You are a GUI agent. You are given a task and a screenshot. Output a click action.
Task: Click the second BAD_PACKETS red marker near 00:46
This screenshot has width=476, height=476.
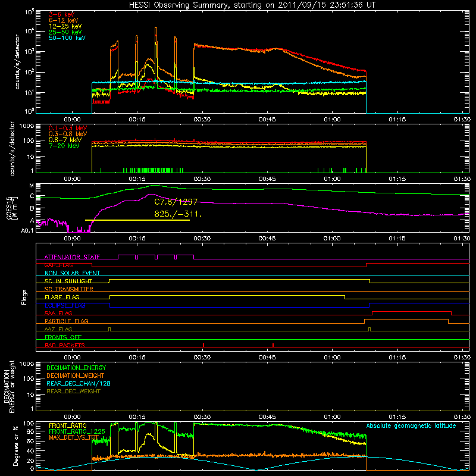(x=273, y=345)
